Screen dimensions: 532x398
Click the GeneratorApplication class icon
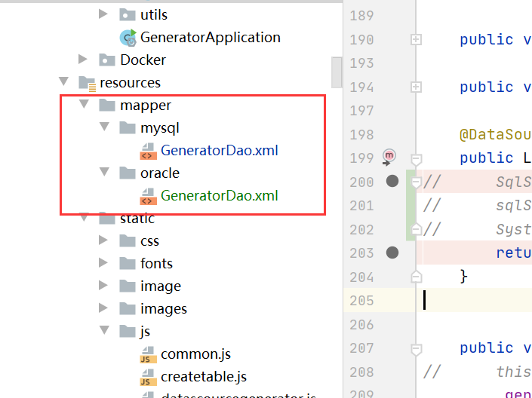(128, 38)
